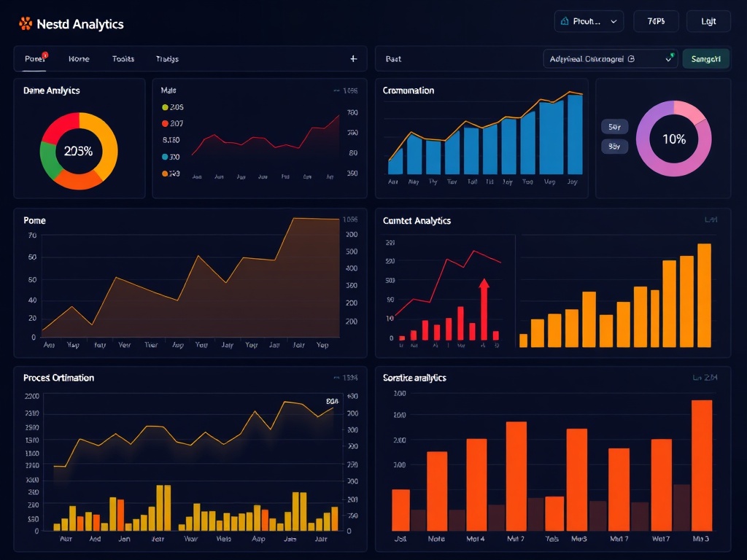
Task: Expand the Adgrireal dropdown chevron
Action: 669,60
